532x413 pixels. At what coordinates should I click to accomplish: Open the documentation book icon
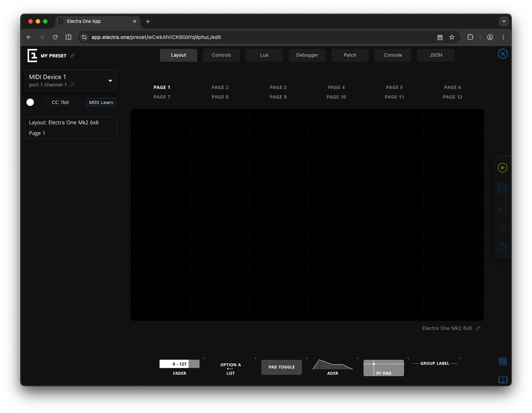pyautogui.click(x=503, y=379)
